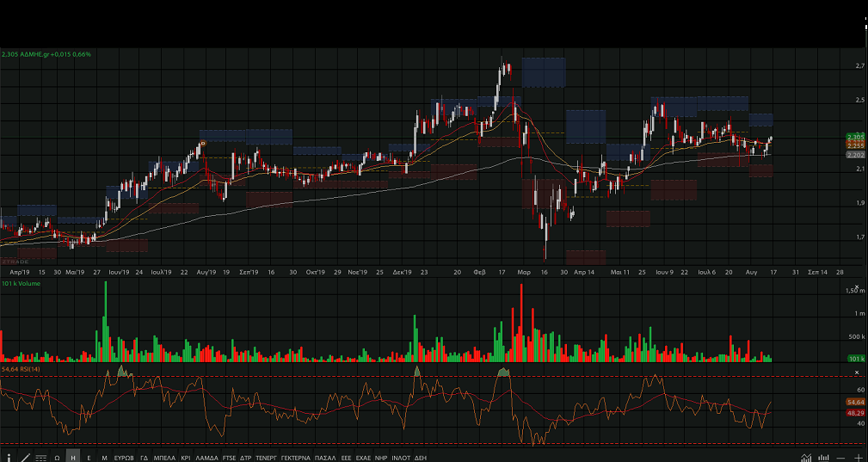Toggle the monthly M timeframe
Screen dimensions: 868x462
click(x=104, y=458)
